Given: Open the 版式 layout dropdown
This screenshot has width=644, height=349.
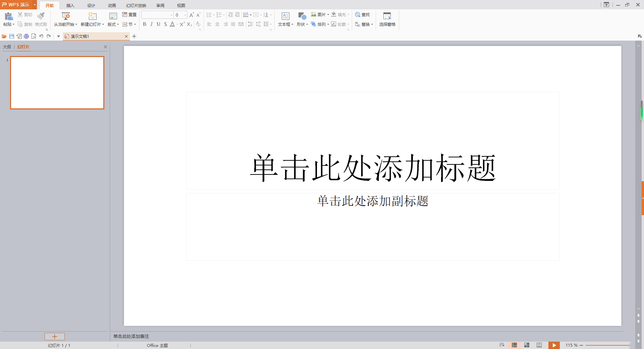Looking at the screenshot, I should pos(113,24).
